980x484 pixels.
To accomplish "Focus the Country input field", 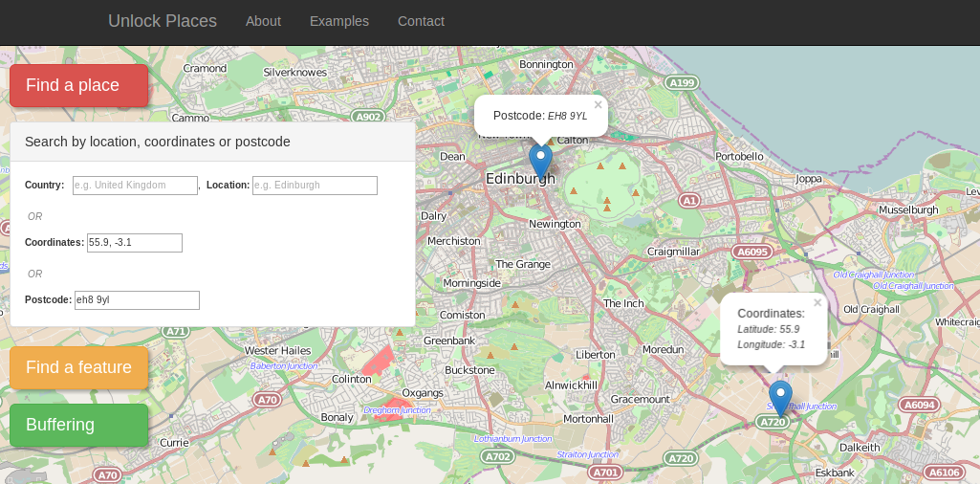I will pos(133,186).
